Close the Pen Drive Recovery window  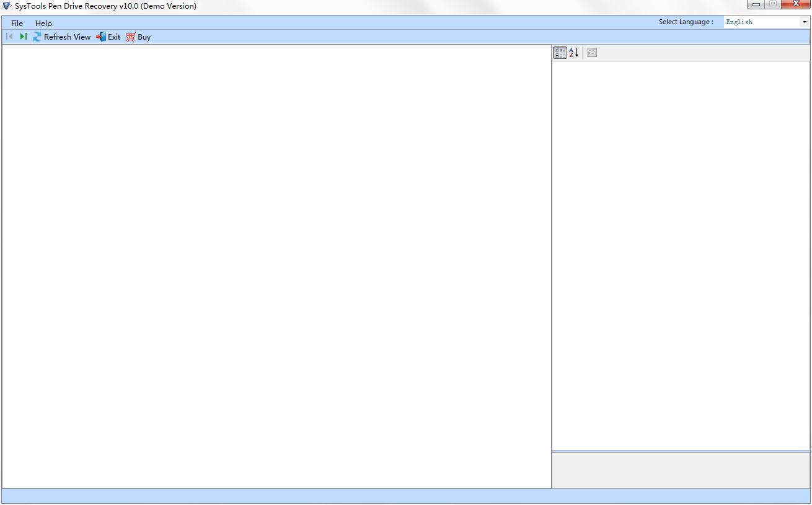tap(796, 4)
